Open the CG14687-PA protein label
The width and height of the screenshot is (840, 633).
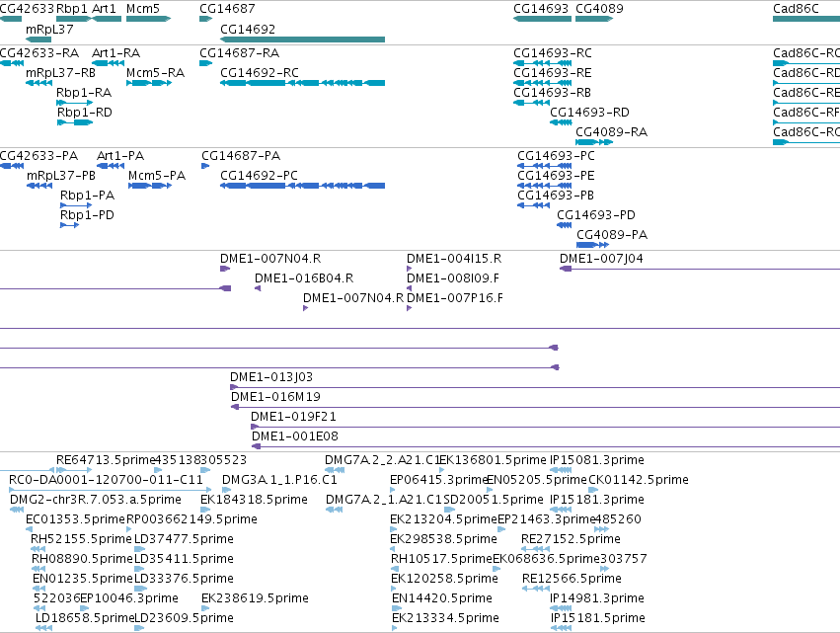241,156
